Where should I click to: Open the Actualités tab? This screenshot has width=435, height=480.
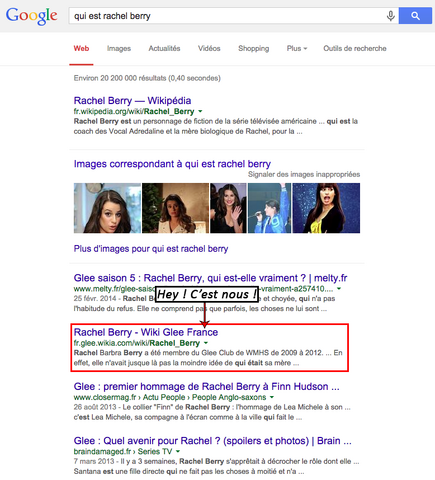164,48
